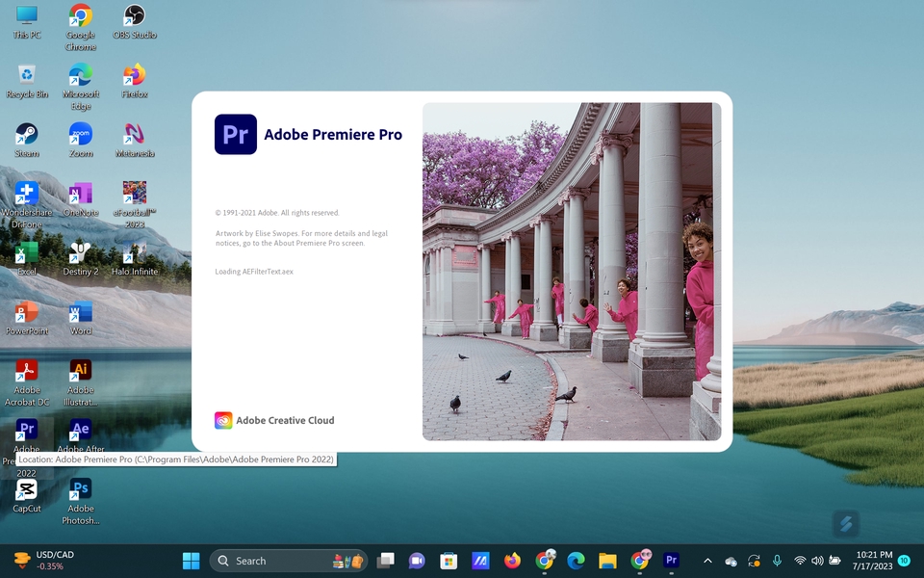The width and height of the screenshot is (924, 578).
Task: Switch to Firefox in the taskbar
Action: point(512,561)
